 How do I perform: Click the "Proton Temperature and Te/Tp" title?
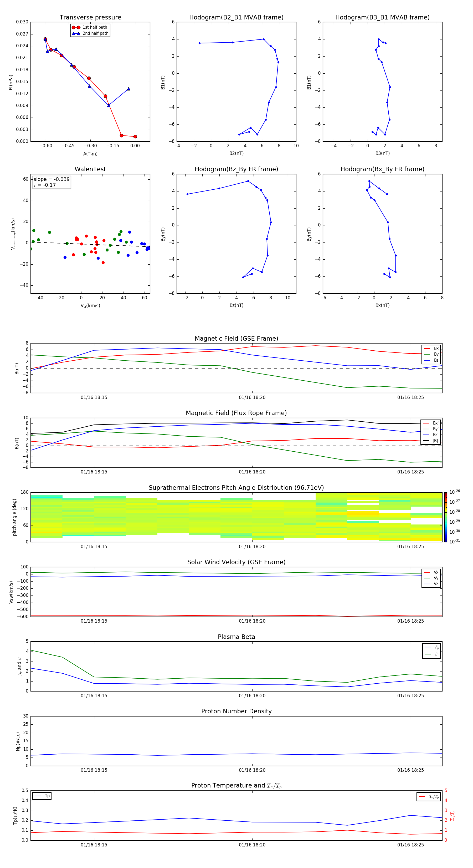coord(236,786)
